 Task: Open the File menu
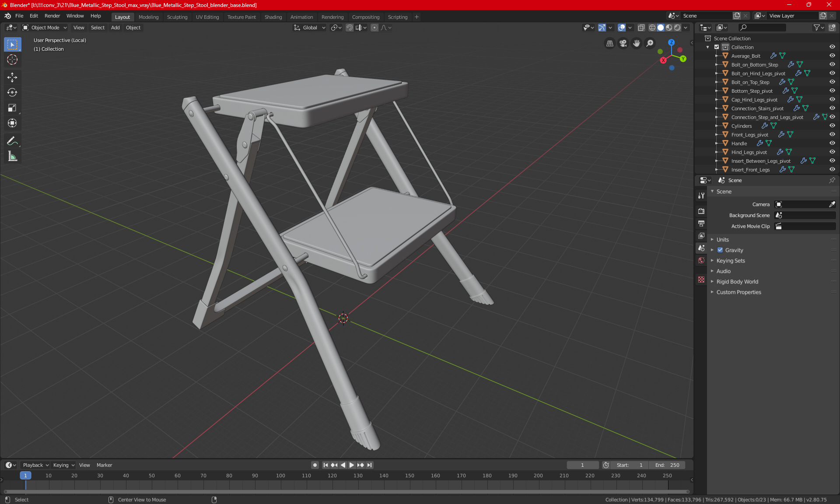click(19, 16)
